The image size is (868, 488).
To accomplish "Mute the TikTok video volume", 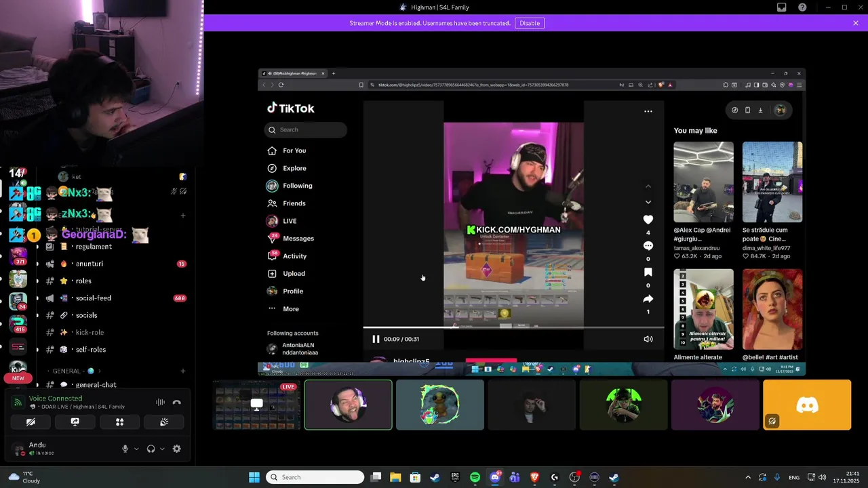I will 648,339.
